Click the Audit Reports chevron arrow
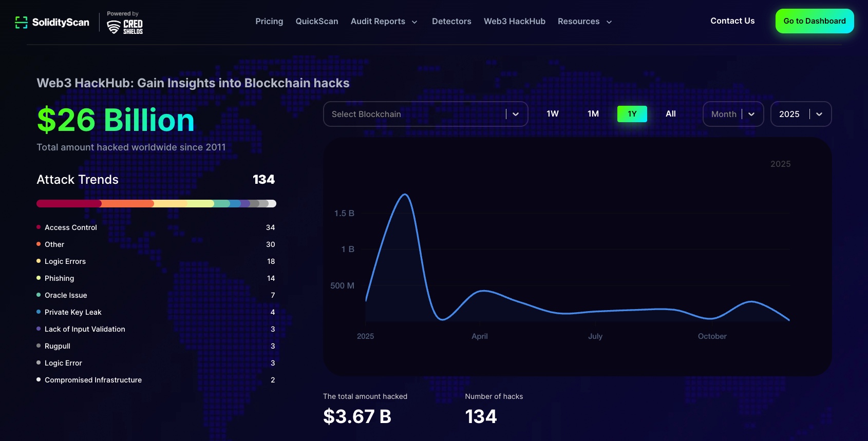The height and width of the screenshot is (441, 868). pyautogui.click(x=414, y=22)
